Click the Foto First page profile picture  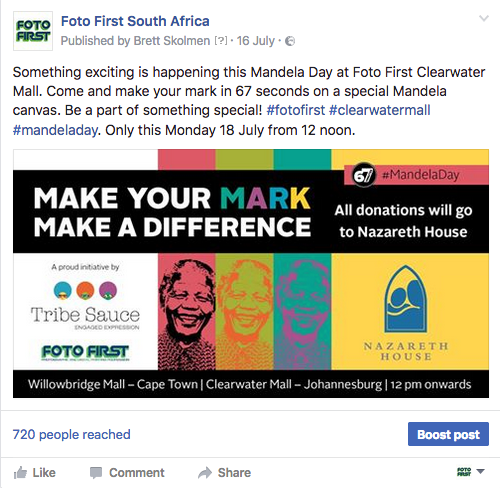33,31
